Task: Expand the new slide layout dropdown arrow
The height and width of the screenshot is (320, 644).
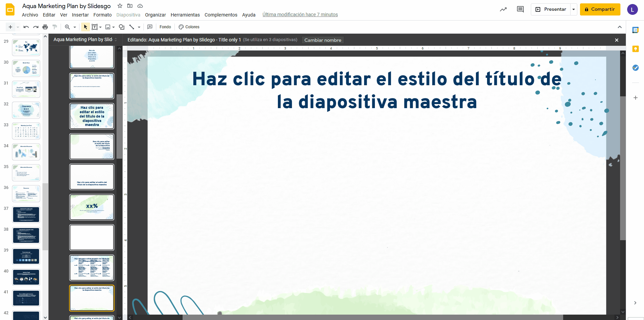Action: click(18, 27)
